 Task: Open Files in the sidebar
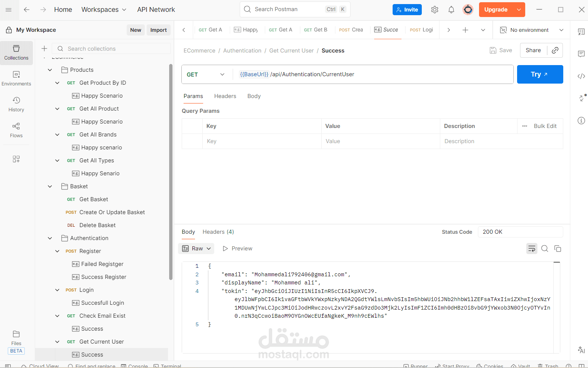coord(16,338)
